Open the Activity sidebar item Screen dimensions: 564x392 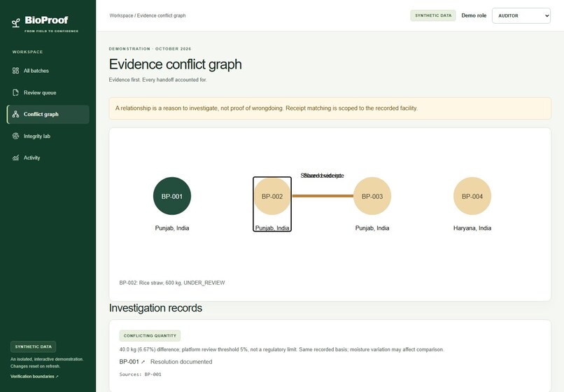48,157
